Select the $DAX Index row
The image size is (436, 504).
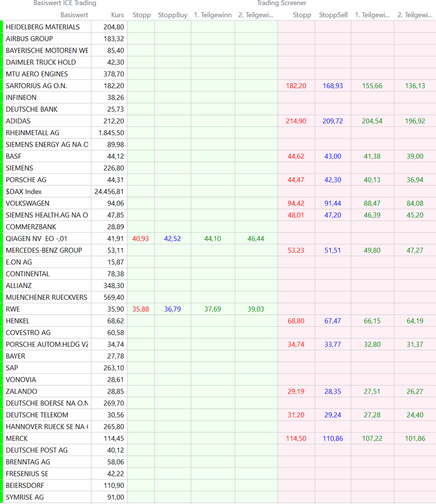tap(24, 192)
